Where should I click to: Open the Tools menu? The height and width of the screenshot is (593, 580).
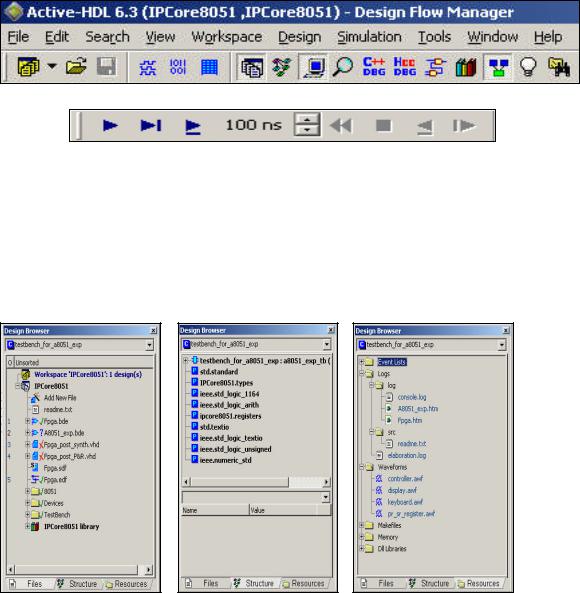point(434,37)
